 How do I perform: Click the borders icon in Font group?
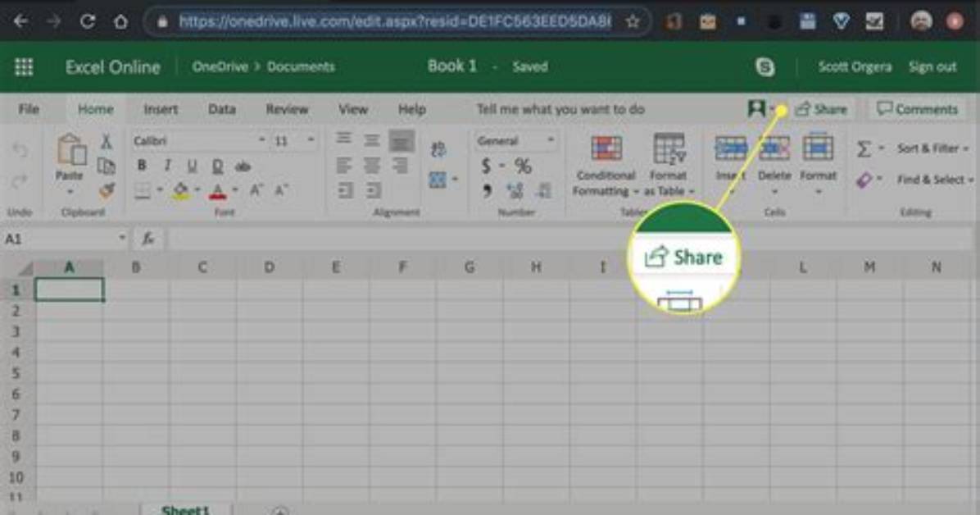click(143, 190)
